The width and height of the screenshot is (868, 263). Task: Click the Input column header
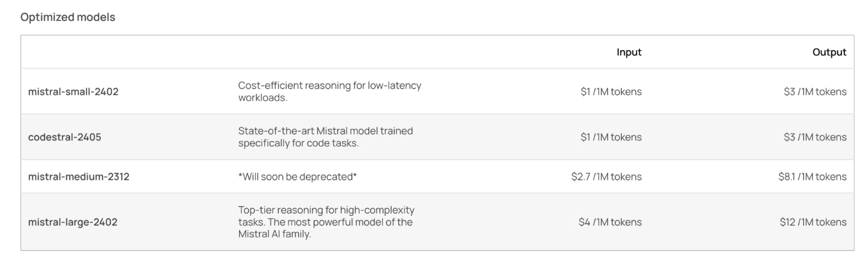click(x=629, y=52)
